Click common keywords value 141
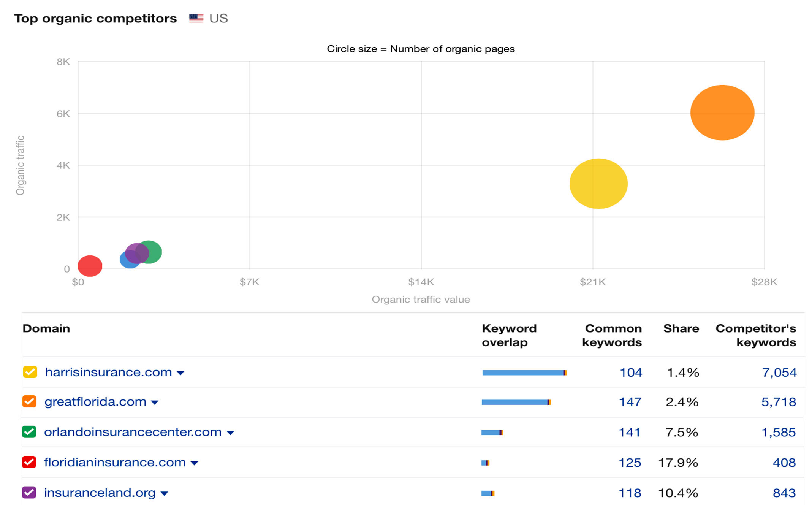This screenshot has height=512, width=812. click(x=630, y=432)
